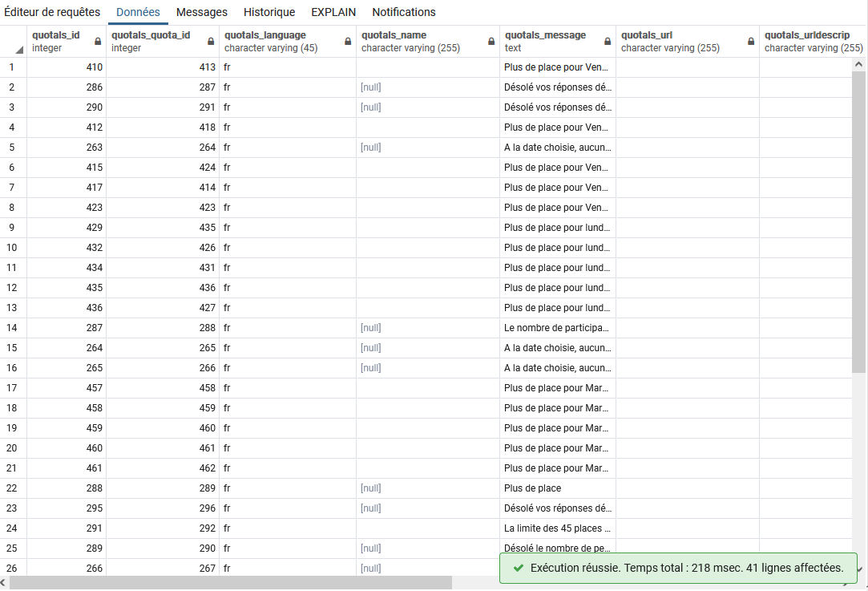Click the select-all triangle in grid corner
The height and width of the screenshot is (591, 868).
18,48
